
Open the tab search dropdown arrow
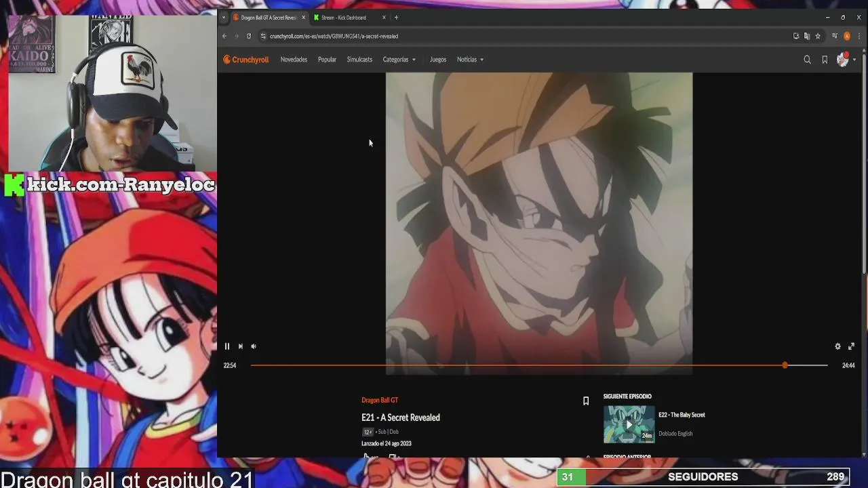tap(223, 18)
